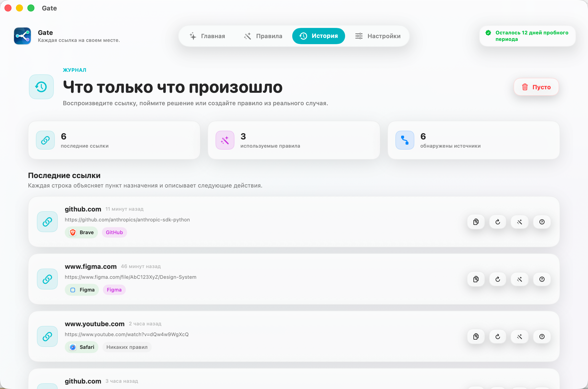The image size is (588, 389).
Task: Create rule from www.youtube.com row
Action: pos(520,336)
